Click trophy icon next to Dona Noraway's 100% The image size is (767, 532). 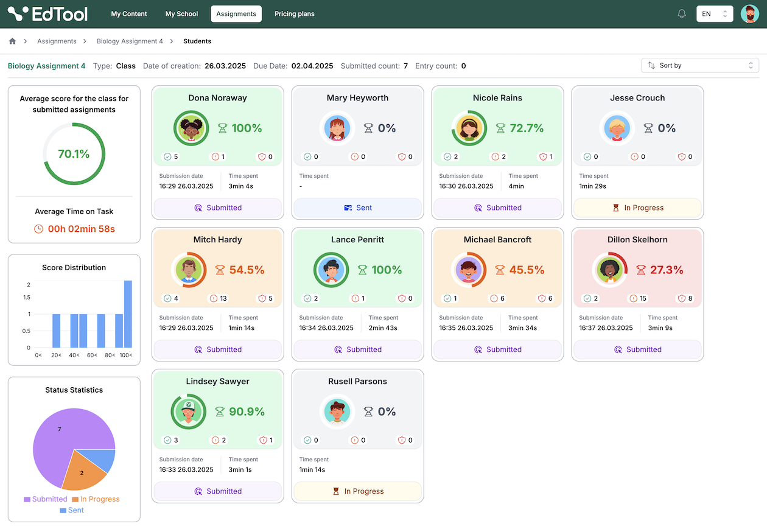[x=223, y=128]
